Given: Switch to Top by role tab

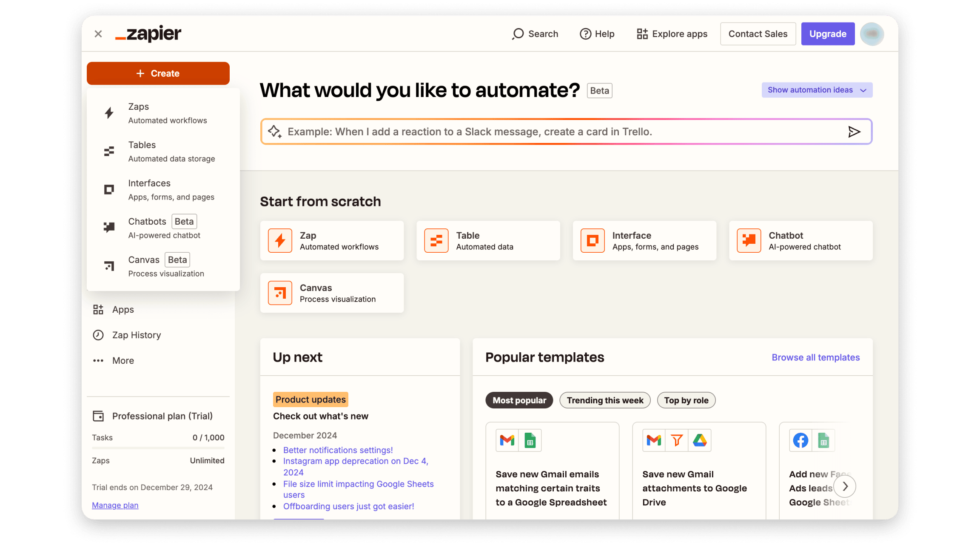Looking at the screenshot, I should click(686, 400).
